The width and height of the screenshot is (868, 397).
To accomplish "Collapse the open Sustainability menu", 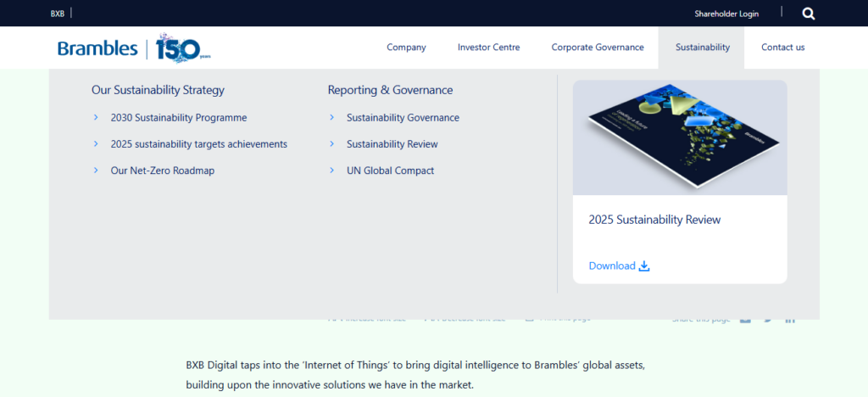I will (x=702, y=48).
